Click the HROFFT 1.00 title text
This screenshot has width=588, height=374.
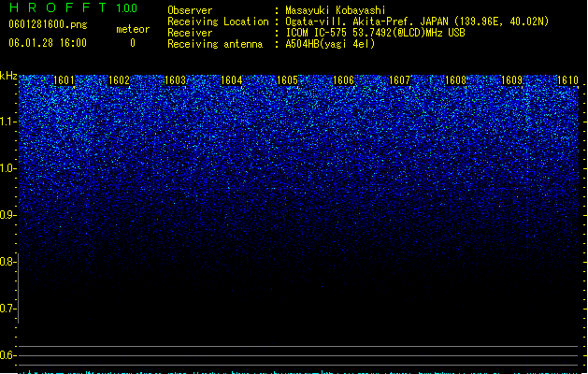coord(74,7)
